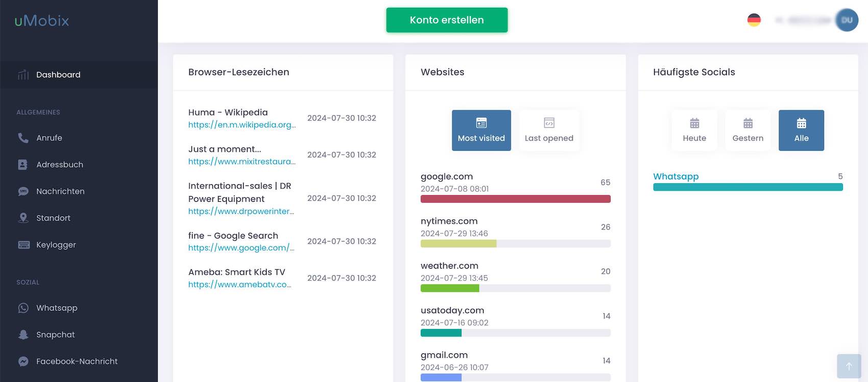Image resolution: width=868 pixels, height=382 pixels.
Task: Click the German flag language icon
Action: coord(754,20)
